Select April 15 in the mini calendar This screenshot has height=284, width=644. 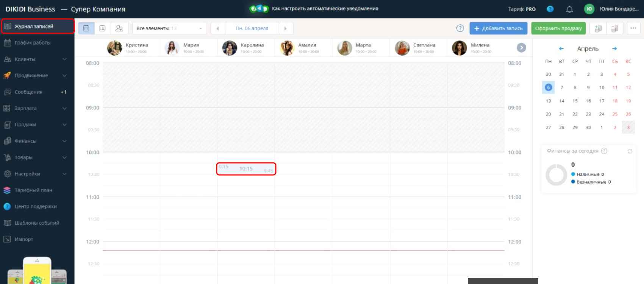tap(575, 101)
